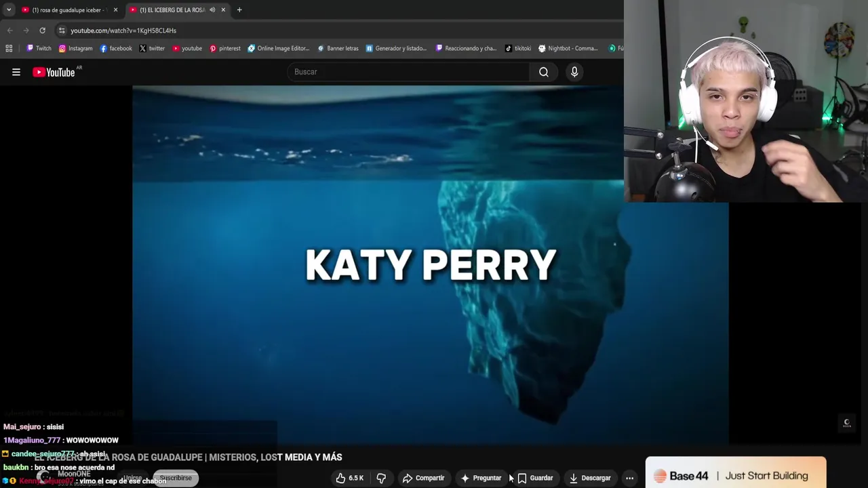Image resolution: width=868 pixels, height=488 pixels.
Task: Click the magnifier search button
Action: pos(544,72)
